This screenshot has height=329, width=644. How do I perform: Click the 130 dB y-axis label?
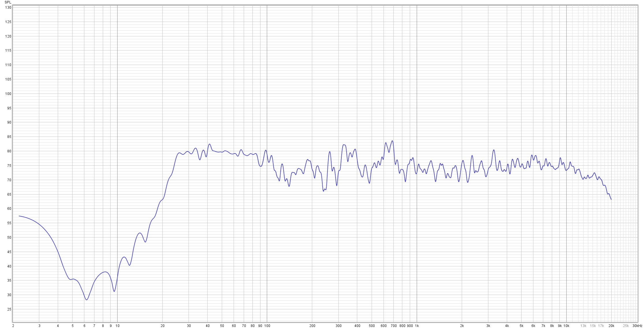click(x=8, y=8)
